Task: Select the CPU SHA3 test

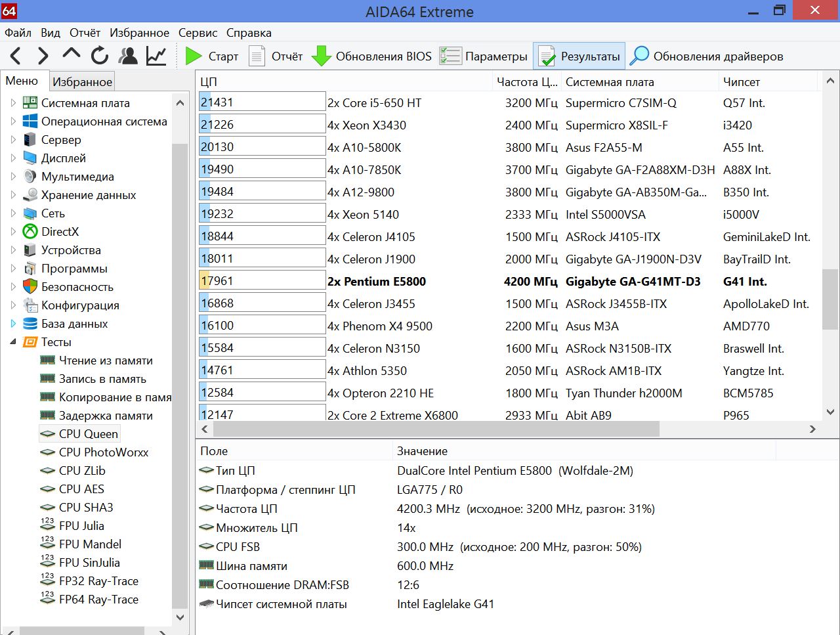Action: [77, 508]
